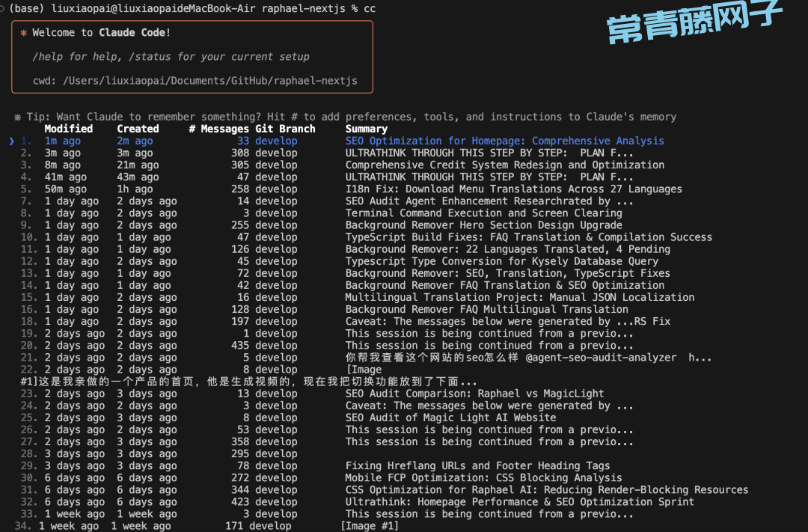Select the Caveat session ending in "RS Fix"
808x532 pixels.
[345, 321]
